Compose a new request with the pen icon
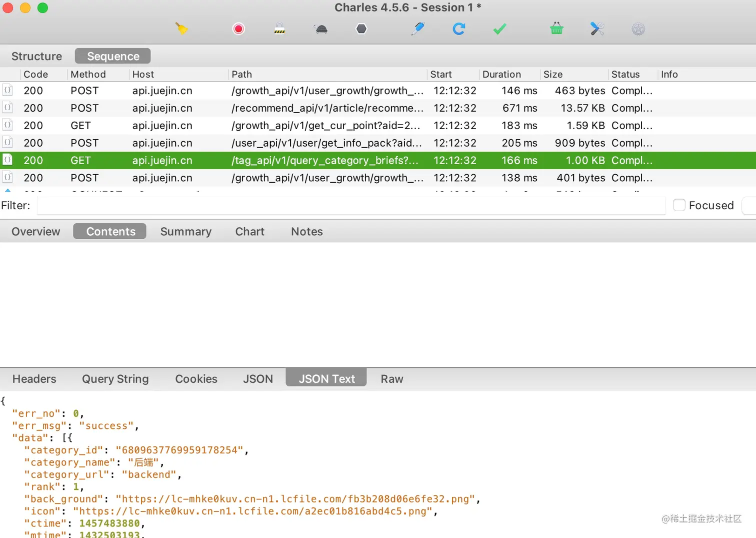The width and height of the screenshot is (756, 538). [417, 29]
